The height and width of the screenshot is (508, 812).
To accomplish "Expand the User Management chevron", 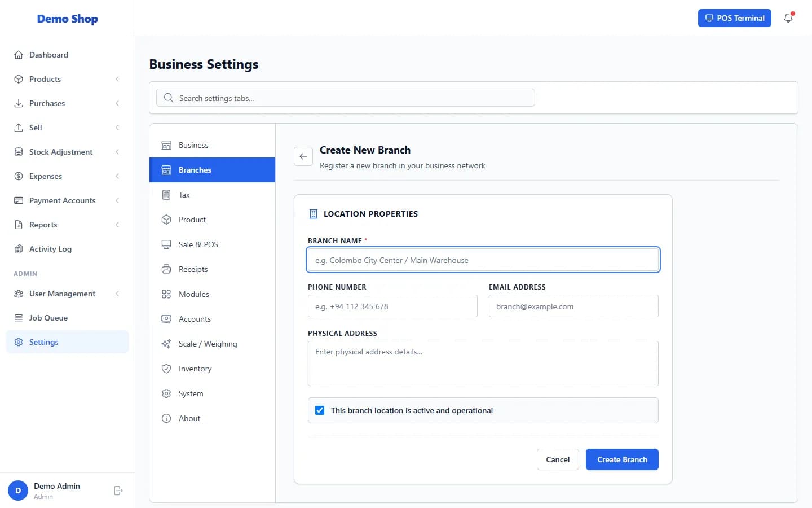I will point(117,294).
